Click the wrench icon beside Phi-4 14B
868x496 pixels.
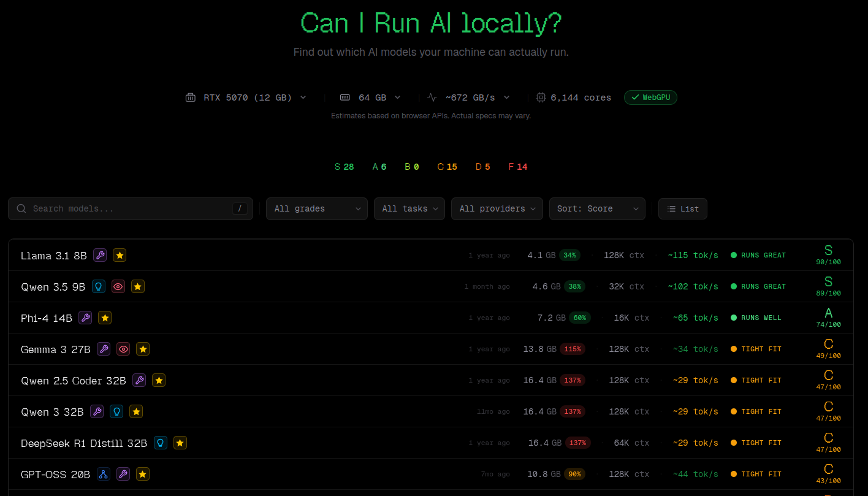pyautogui.click(x=85, y=318)
